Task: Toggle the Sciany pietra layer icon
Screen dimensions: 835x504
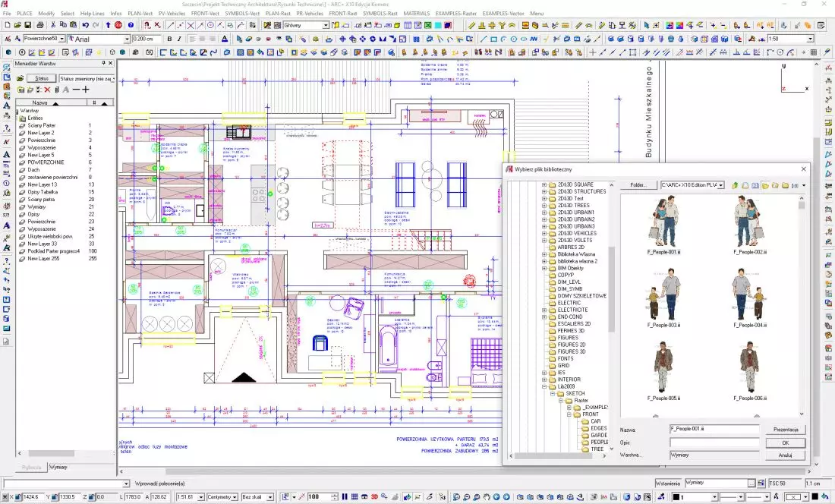Action: pos(22,200)
